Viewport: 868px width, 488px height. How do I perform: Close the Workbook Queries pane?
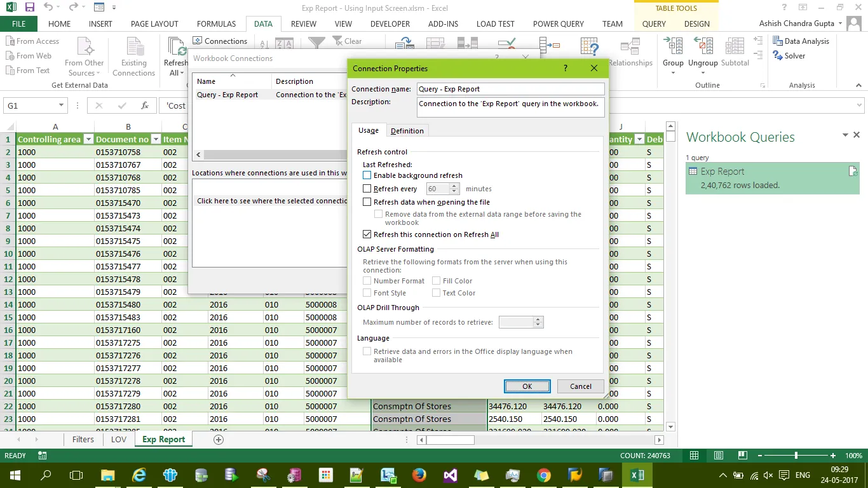click(857, 135)
